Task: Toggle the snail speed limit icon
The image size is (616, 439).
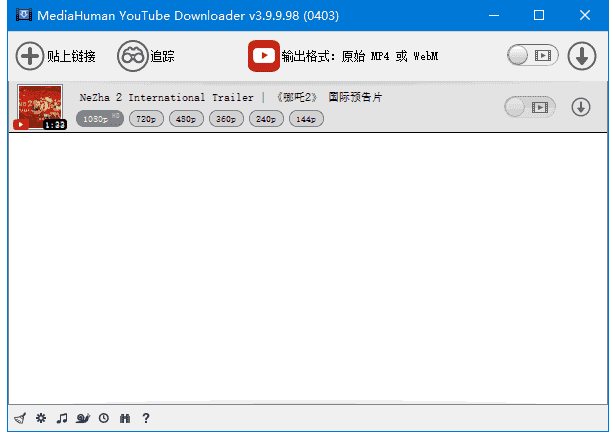Action: tap(83, 418)
